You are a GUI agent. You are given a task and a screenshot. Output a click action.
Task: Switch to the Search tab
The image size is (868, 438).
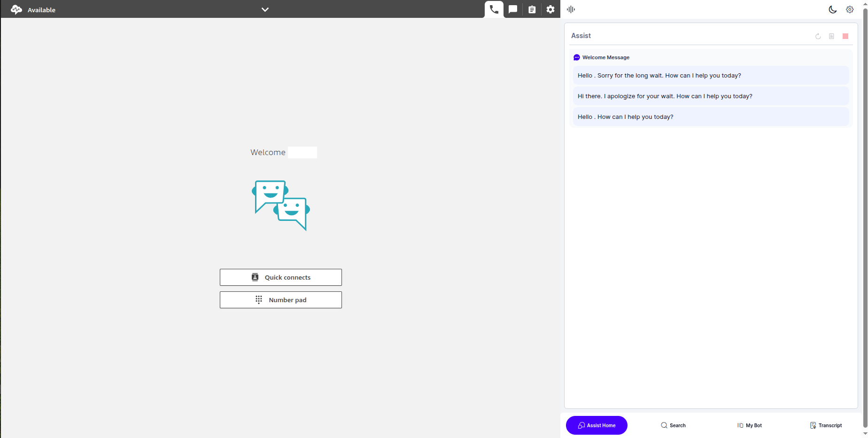[x=673, y=425]
